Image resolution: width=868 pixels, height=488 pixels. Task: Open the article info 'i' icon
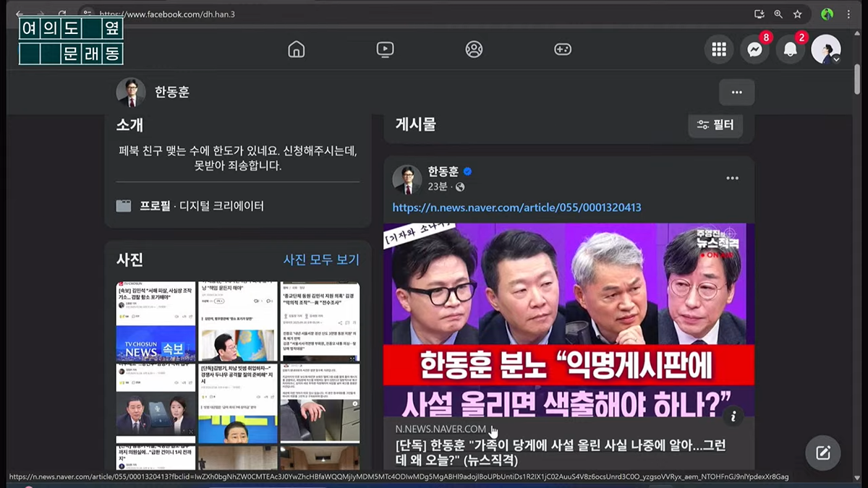(x=733, y=416)
